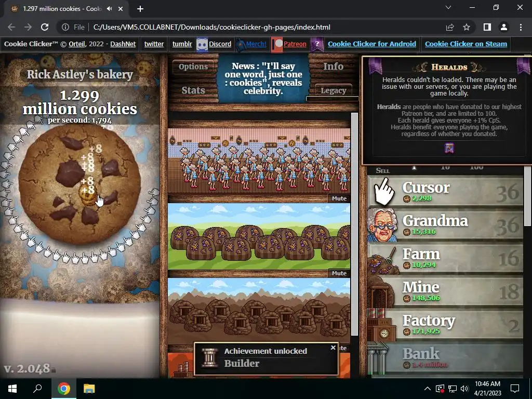This screenshot has width=532, height=399.
Task: Purchase a Mine building
Action: 445,292
